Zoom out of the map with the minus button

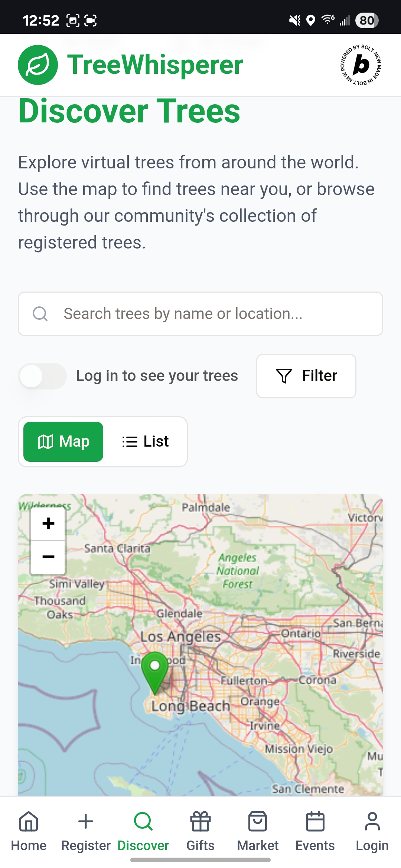click(48, 557)
